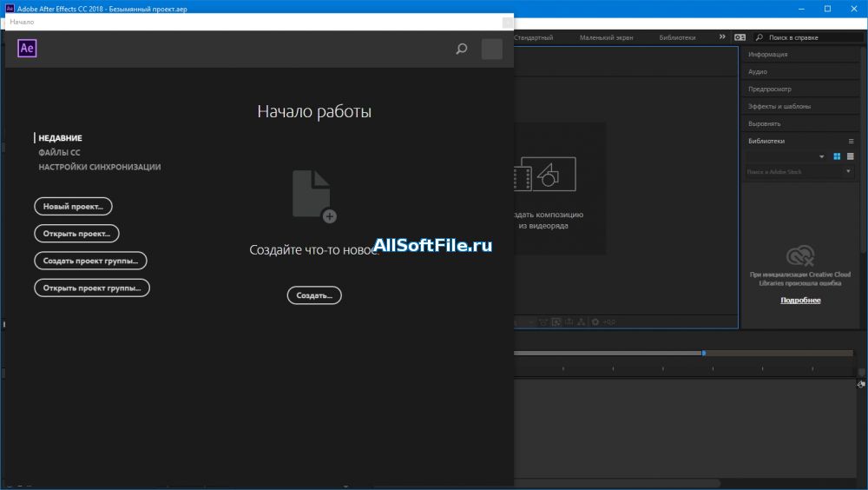
Task: Click the search magnifier in Start window
Action: point(462,50)
